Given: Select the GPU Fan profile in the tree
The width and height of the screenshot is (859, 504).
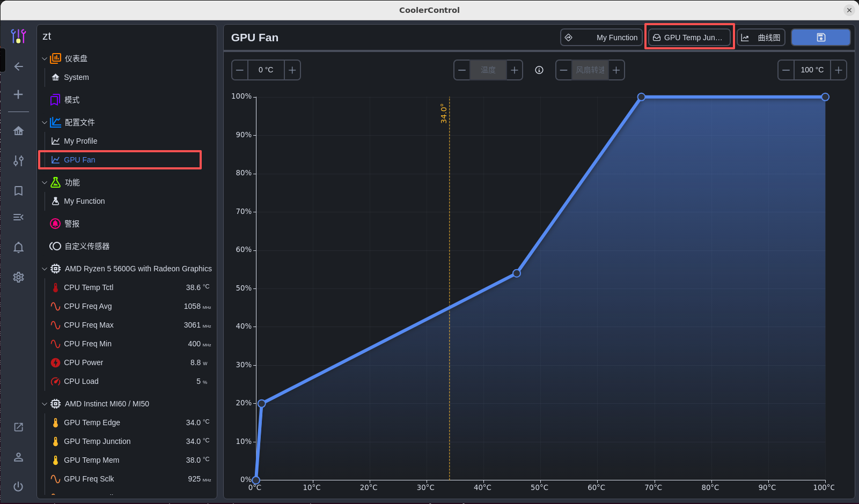Looking at the screenshot, I should pos(79,160).
